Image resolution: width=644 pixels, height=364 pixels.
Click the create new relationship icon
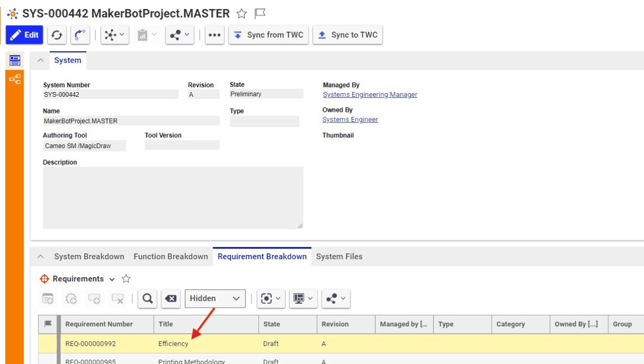point(48,299)
